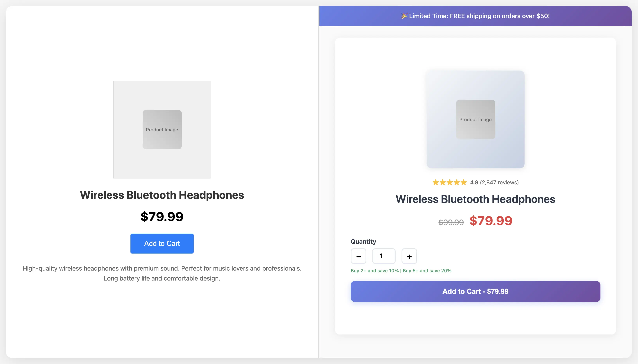Click the first gold rating star
638x364 pixels.
pos(435,183)
